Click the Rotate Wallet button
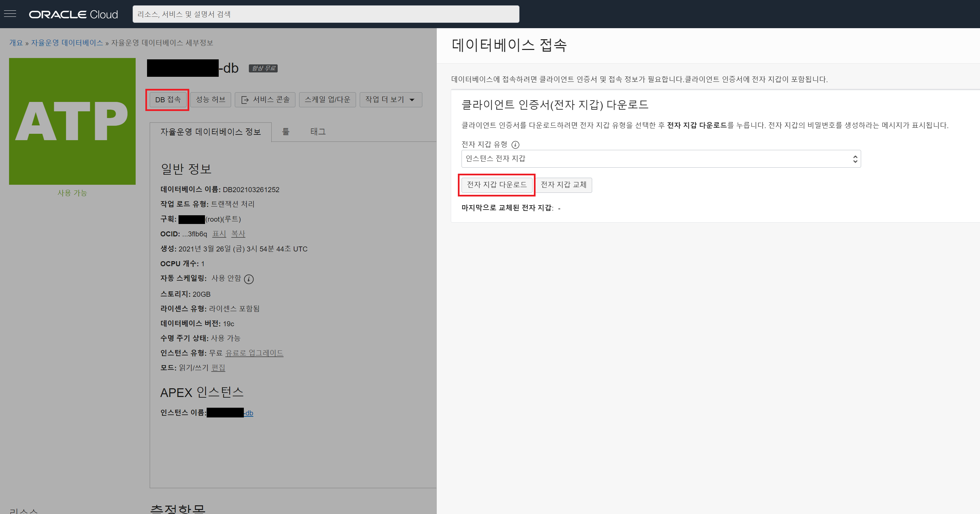980x514 pixels. pos(563,185)
